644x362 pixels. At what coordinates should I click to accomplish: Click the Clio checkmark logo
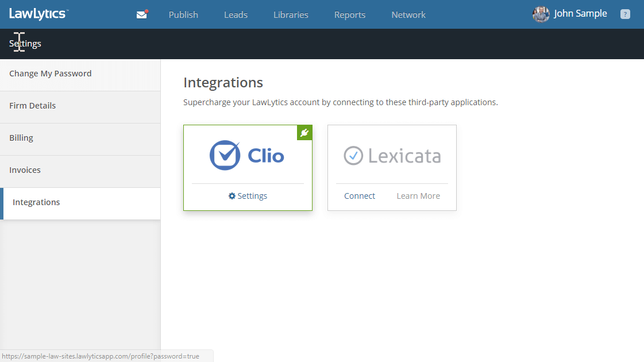[x=225, y=155]
